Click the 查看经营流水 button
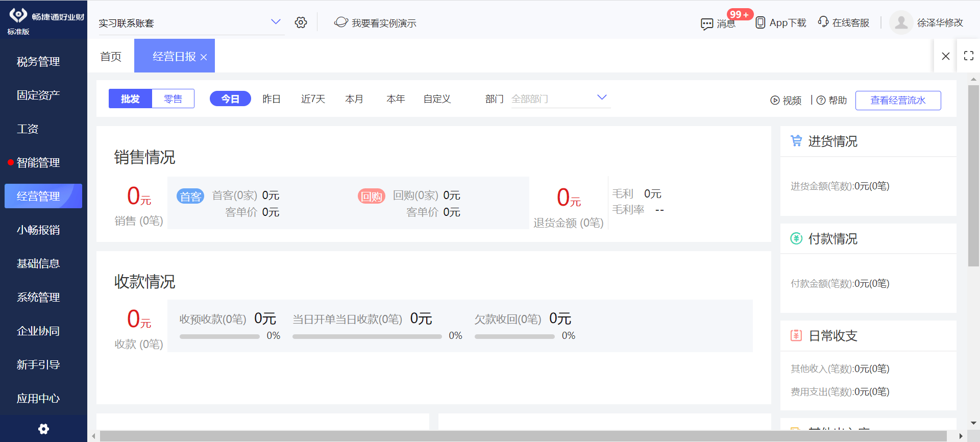Image resolution: width=980 pixels, height=442 pixels. [898, 101]
